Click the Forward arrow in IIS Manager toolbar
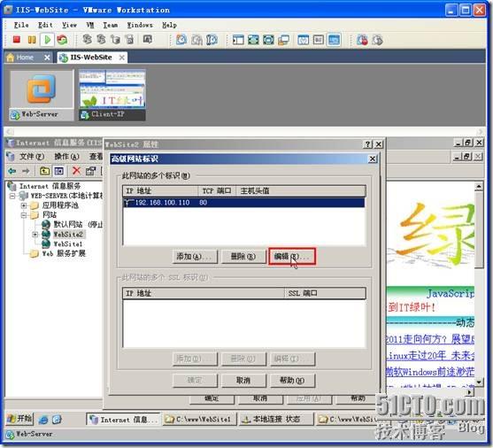This screenshot has width=493, height=448. [x=26, y=171]
